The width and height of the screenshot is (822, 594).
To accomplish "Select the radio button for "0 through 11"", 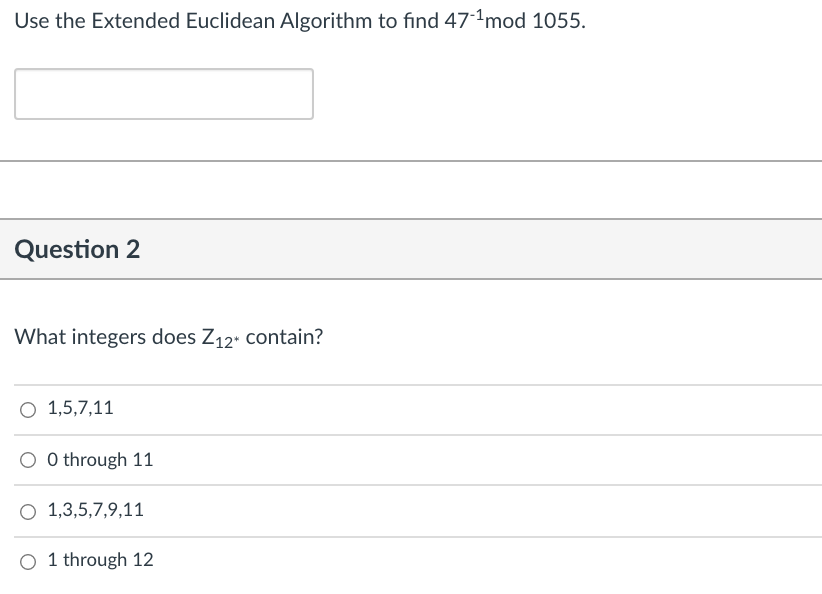I will pos(27,458).
